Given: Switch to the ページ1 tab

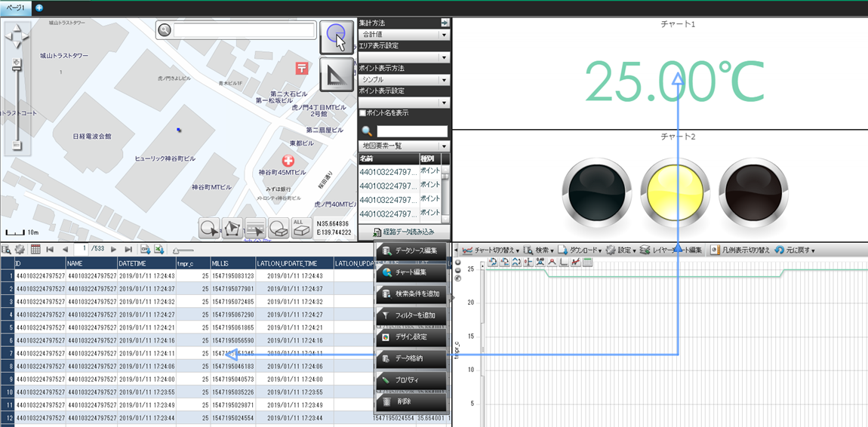Looking at the screenshot, I should click(x=16, y=8).
